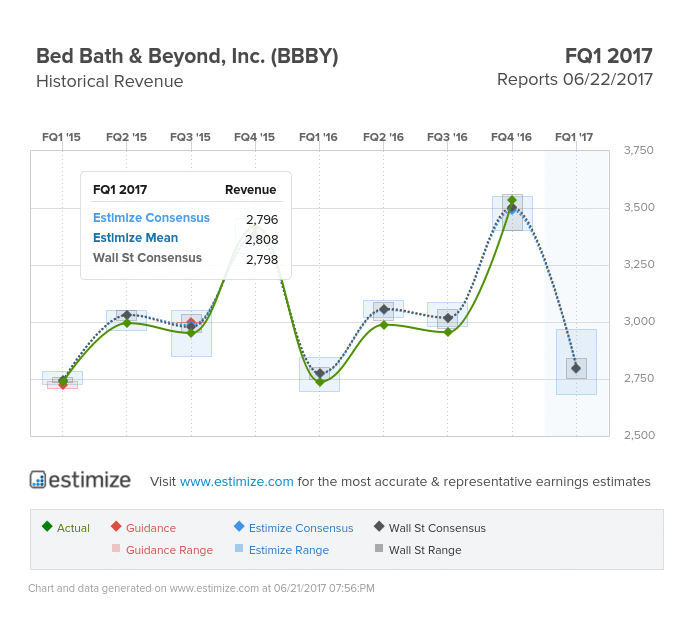
Task: Open the www.estimize.com link
Action: pyautogui.click(x=236, y=481)
